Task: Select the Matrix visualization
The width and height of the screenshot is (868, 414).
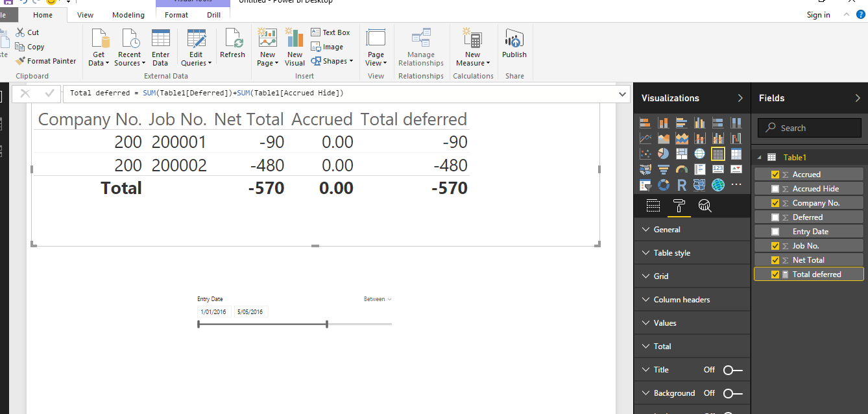Action: 736,154
